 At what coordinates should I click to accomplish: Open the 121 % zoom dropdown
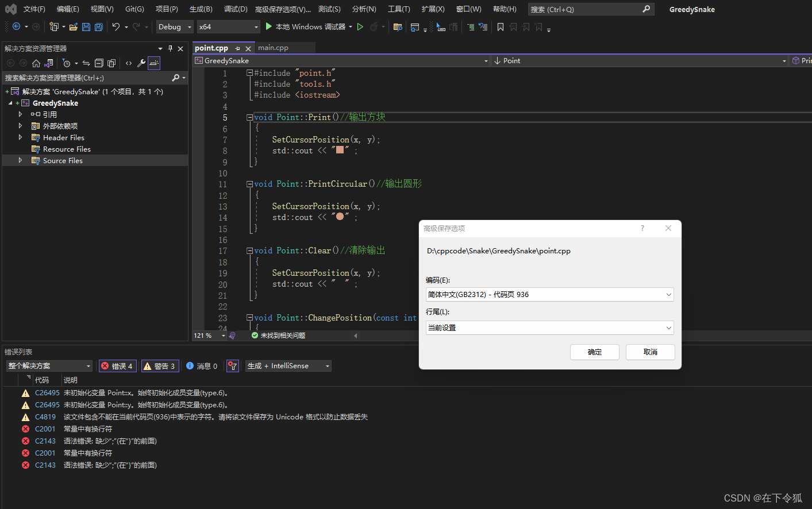coord(223,336)
